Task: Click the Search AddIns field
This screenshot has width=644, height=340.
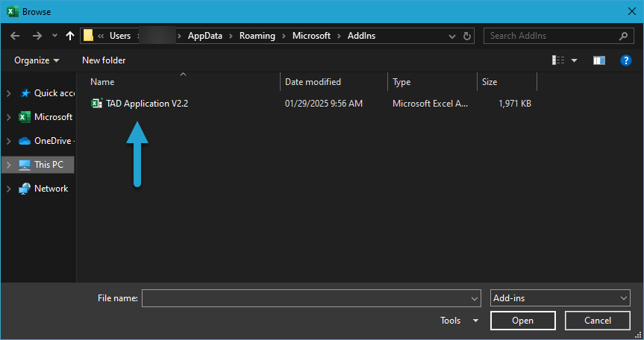Action: (x=557, y=36)
